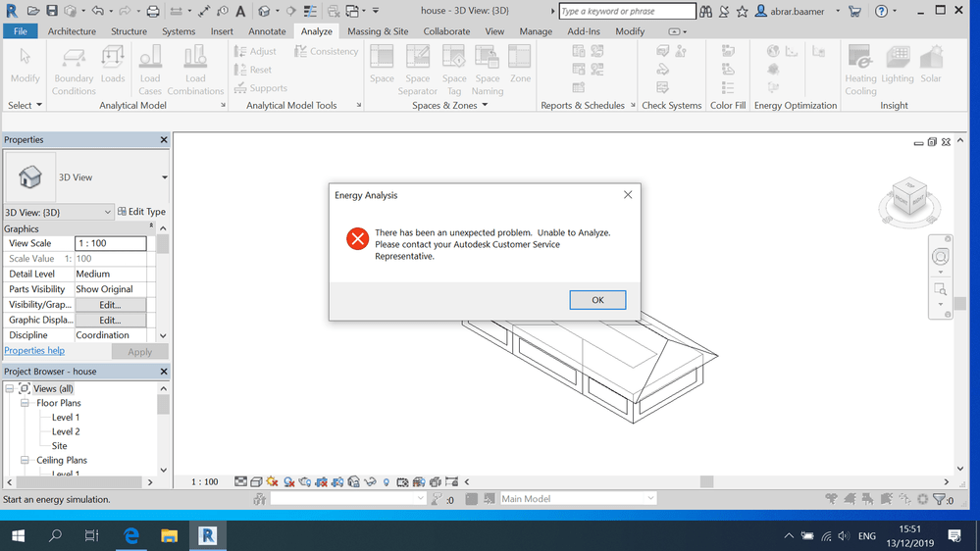Screen dimensions: 980x551
Task: Click the Thin Lines icon in quick access toolbar
Action: [310, 11]
